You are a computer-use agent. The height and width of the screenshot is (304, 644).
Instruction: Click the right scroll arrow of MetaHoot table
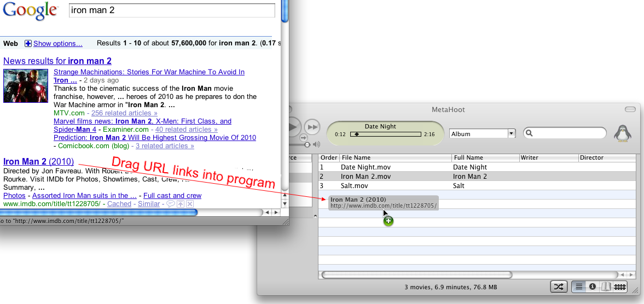pos(631,274)
